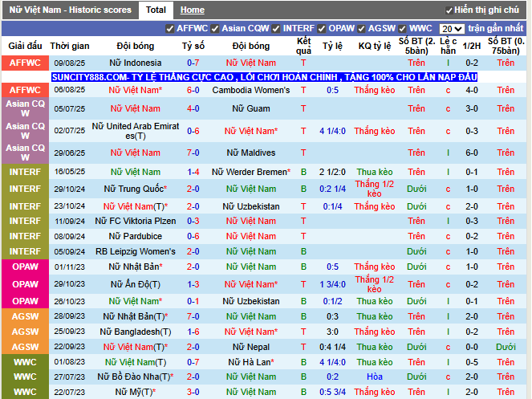Select the Cambodia Women's team name
This screenshot has width=532, height=399.
(x=251, y=90)
